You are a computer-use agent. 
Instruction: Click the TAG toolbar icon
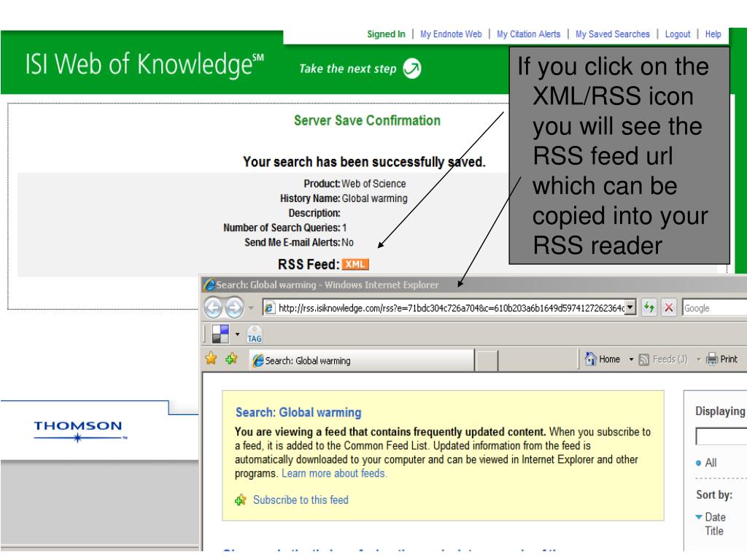coord(255,334)
